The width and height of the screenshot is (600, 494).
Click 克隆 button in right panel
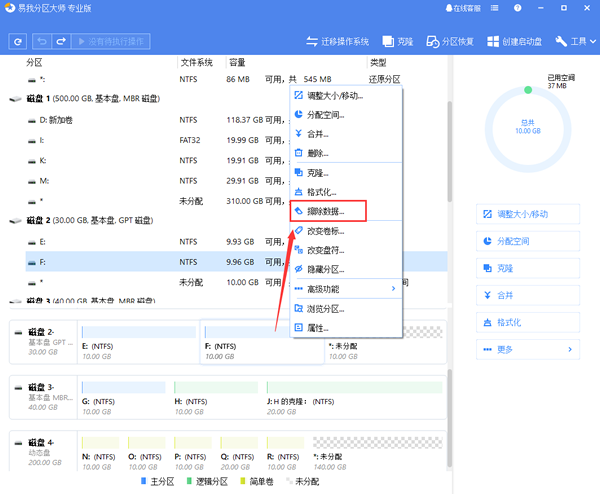coord(528,268)
